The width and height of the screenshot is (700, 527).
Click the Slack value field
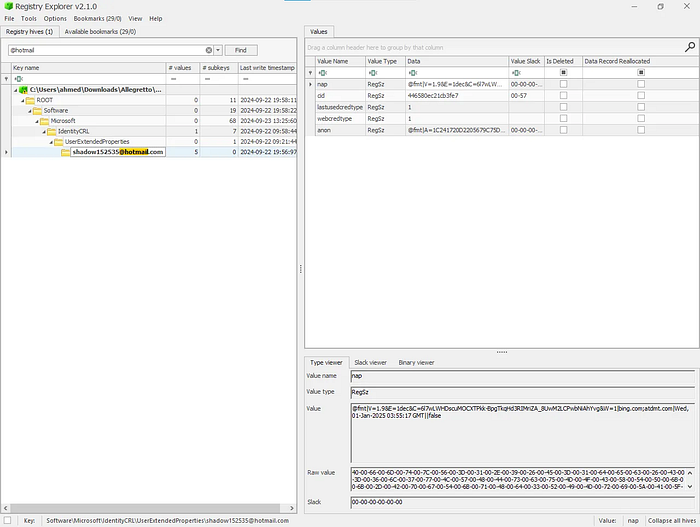coord(522,502)
